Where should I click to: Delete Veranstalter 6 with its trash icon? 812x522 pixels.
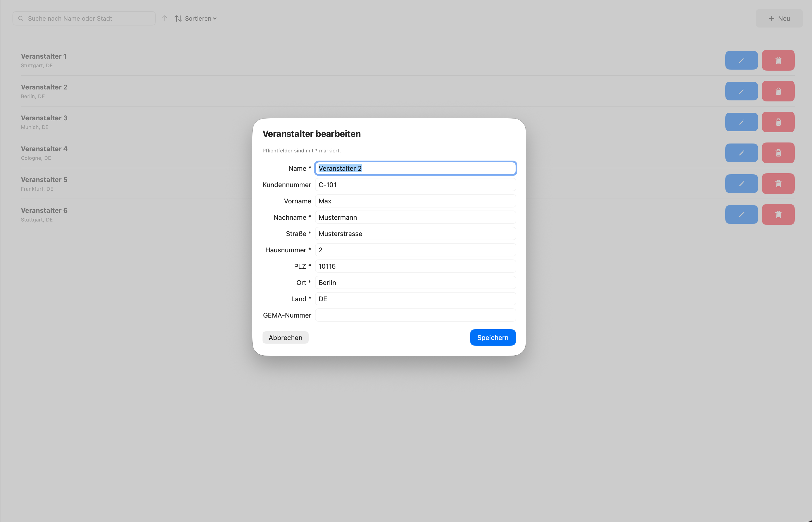[x=778, y=215]
